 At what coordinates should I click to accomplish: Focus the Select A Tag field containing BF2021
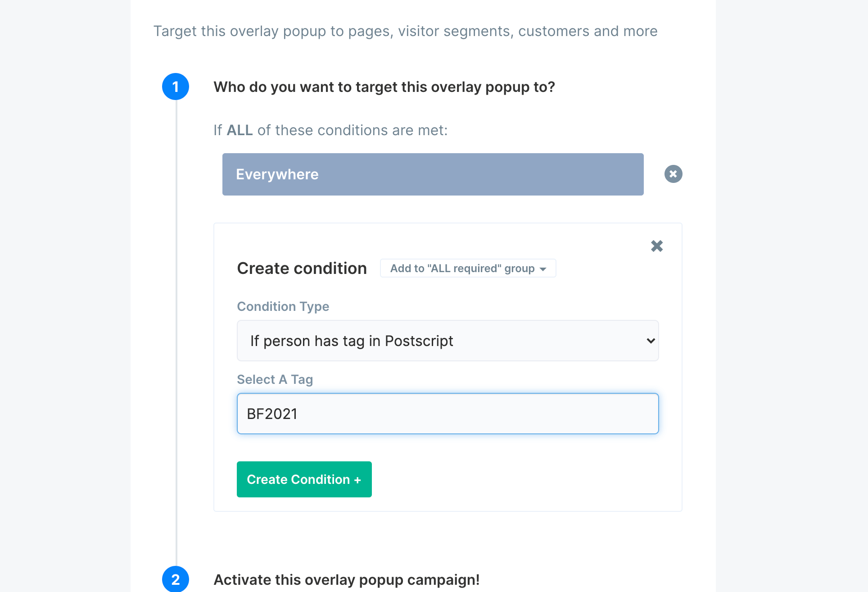448,414
